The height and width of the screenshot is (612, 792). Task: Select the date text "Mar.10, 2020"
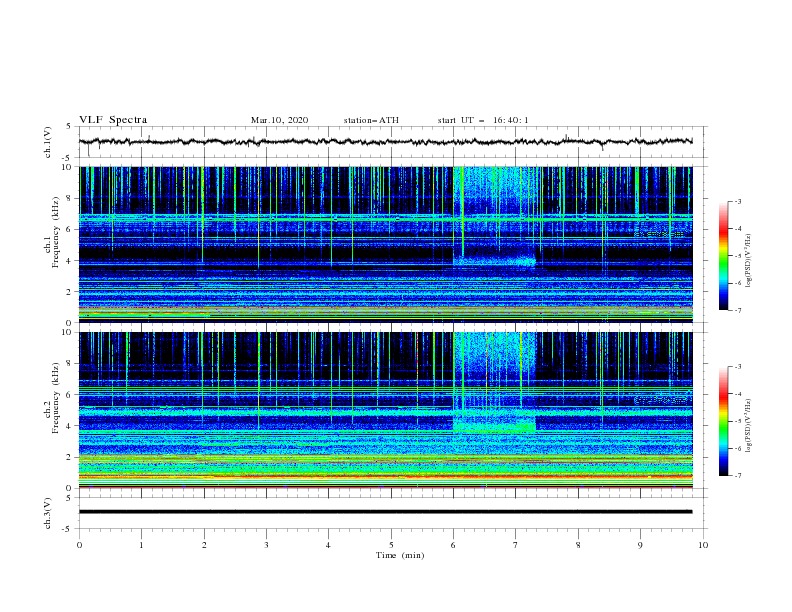point(279,120)
